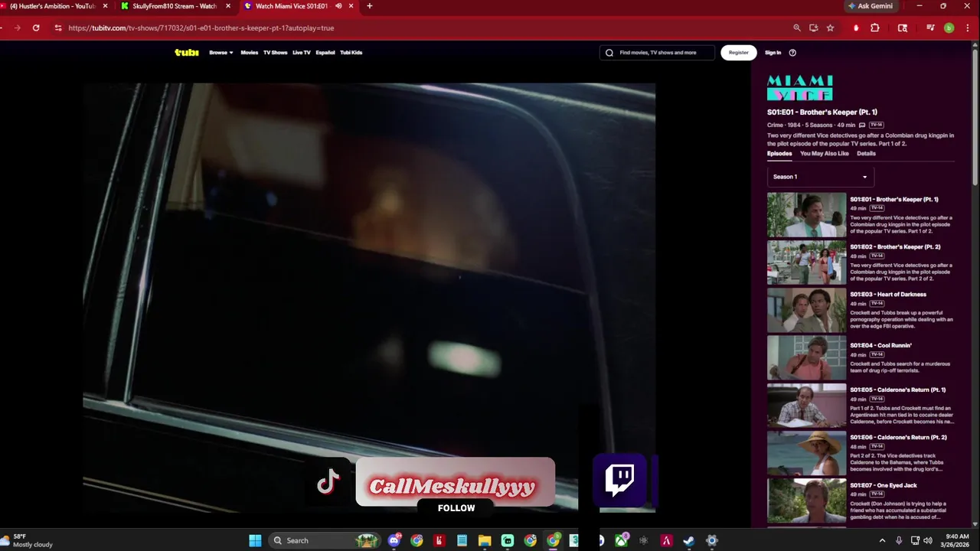Screen dimensions: 980x551
Task: Open File Explorer from the taskbar
Action: 485,540
